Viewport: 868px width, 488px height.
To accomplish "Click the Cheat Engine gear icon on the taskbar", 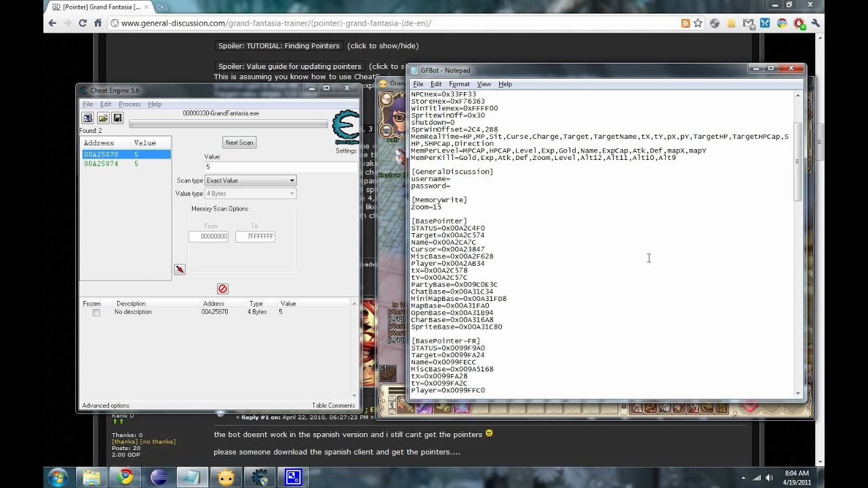I will (260, 477).
